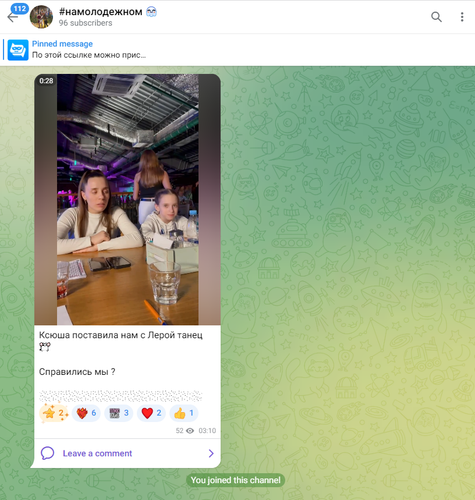Click the '96 subscribers' label

[85, 23]
